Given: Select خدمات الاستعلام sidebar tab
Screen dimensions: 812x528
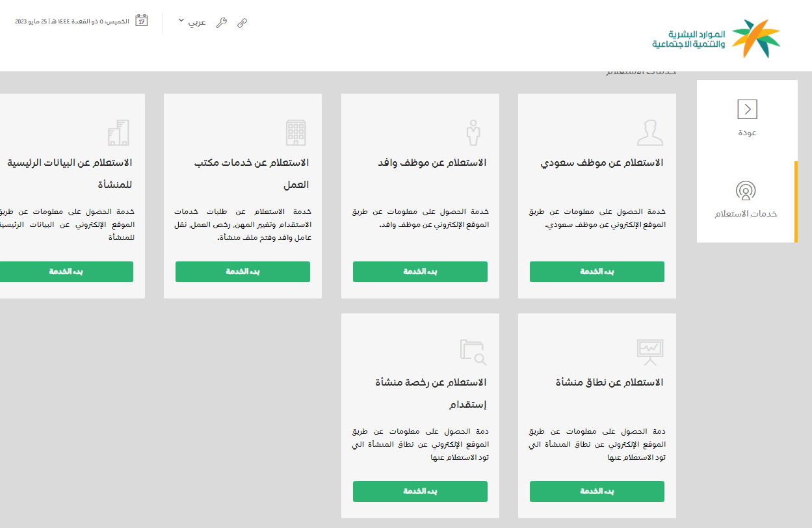Looking at the screenshot, I should (x=746, y=201).
